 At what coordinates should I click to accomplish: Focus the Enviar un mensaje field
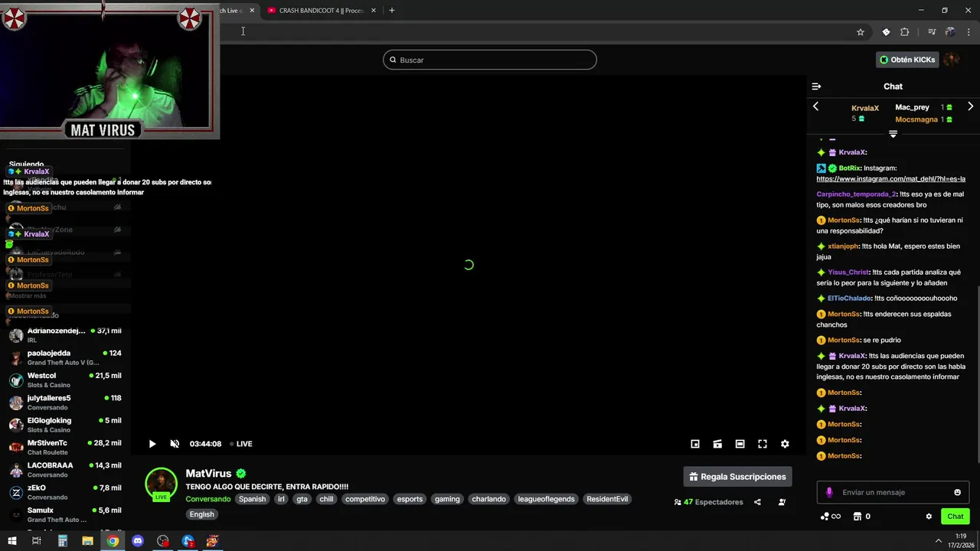(893, 492)
